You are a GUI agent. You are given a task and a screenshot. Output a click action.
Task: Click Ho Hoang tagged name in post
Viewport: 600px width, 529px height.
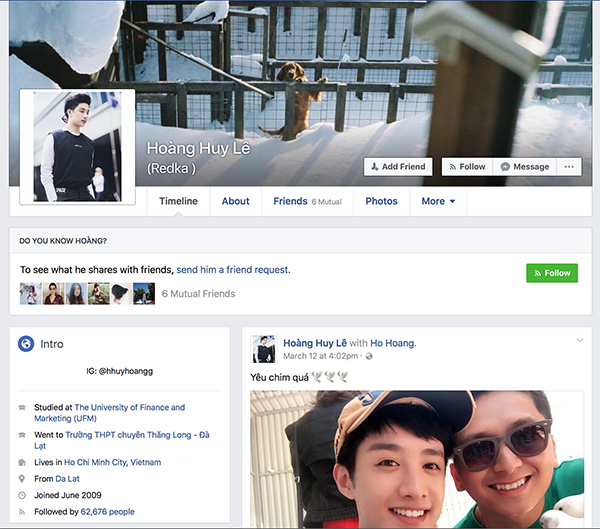click(393, 343)
